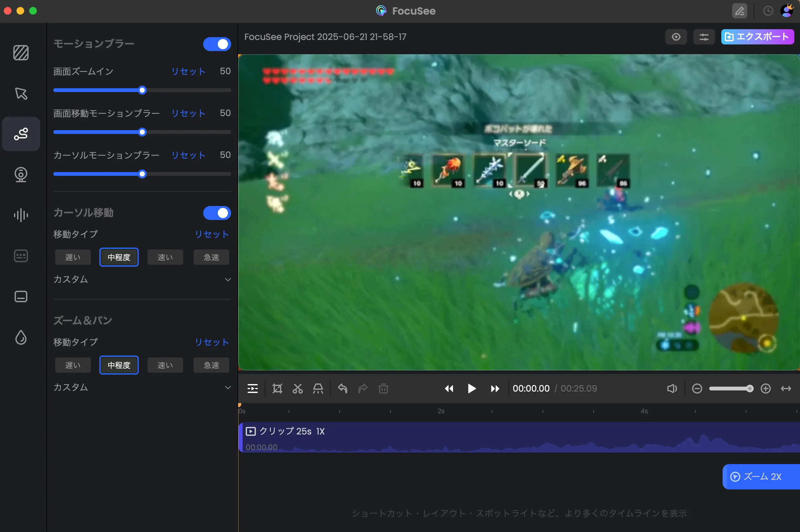Image resolution: width=800 pixels, height=532 pixels.
Task: Open the background settings sidebar icon
Action: tap(21, 53)
